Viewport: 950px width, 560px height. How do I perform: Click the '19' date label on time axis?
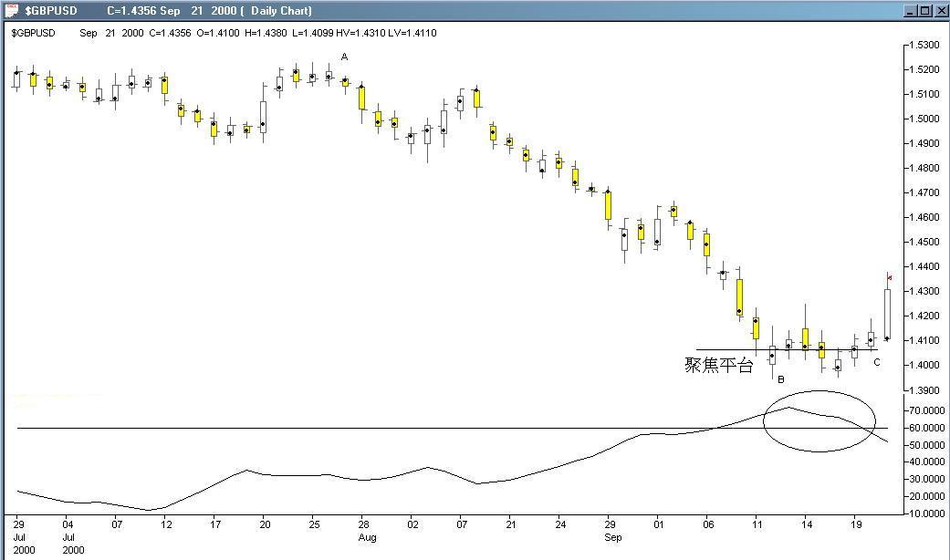point(857,525)
